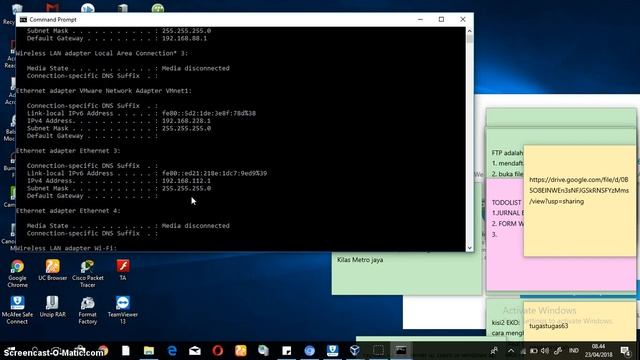Click TODOLIST text in pink sticky note
The height and width of the screenshot is (360, 640).
506,202
